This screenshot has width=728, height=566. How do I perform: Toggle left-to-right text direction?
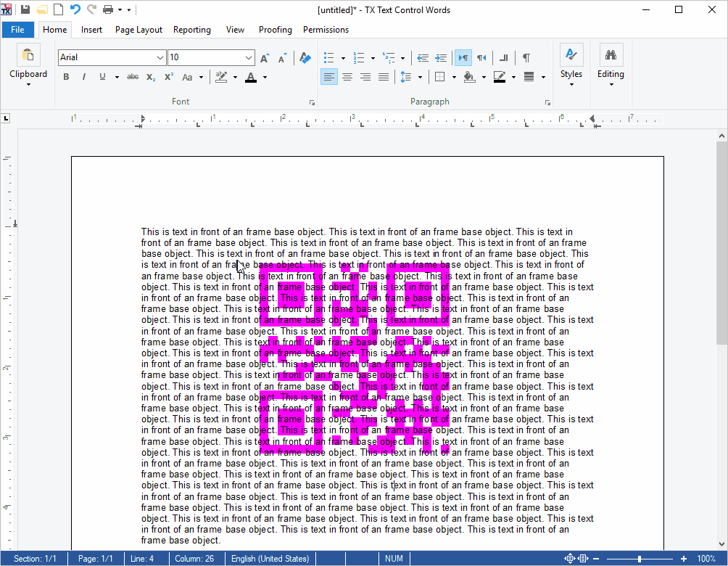click(463, 57)
